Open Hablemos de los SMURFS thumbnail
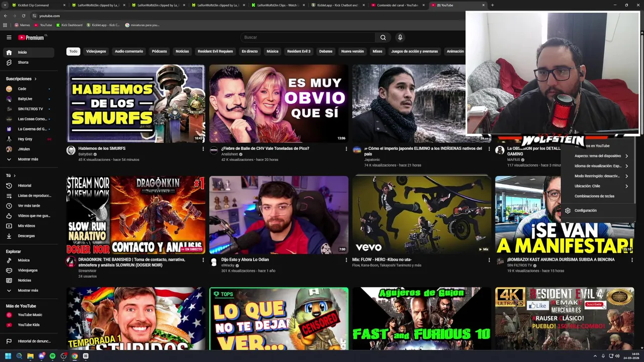Viewport: 644px width, 362px height. 136,104
